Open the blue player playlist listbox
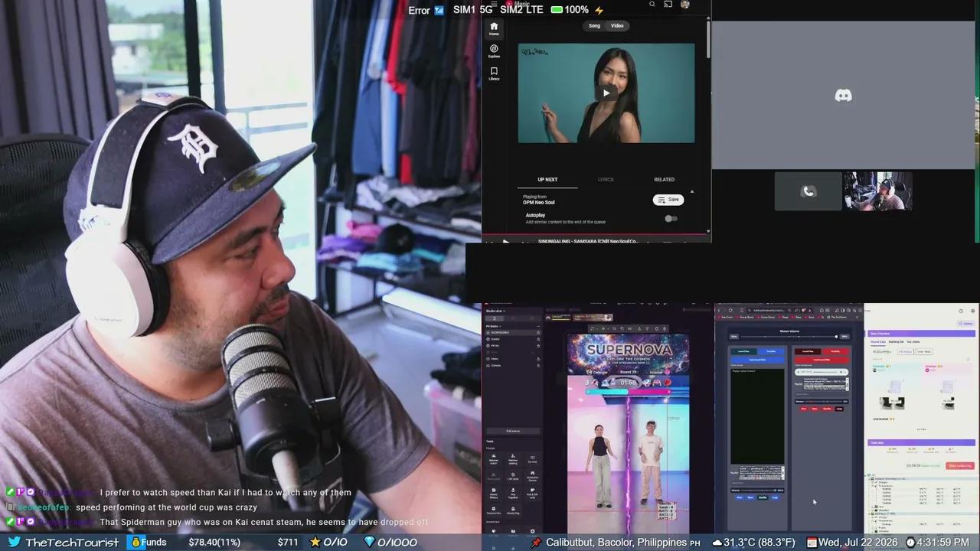The image size is (980, 551). [762, 472]
